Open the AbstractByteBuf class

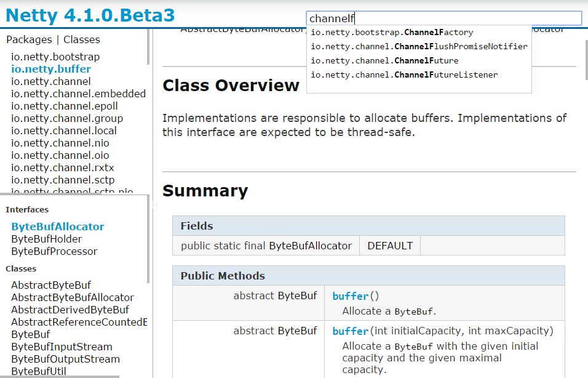(x=51, y=285)
